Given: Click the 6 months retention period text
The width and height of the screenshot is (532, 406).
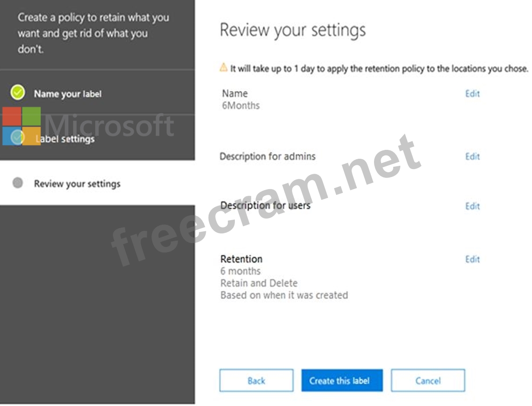Looking at the screenshot, I should (240, 271).
